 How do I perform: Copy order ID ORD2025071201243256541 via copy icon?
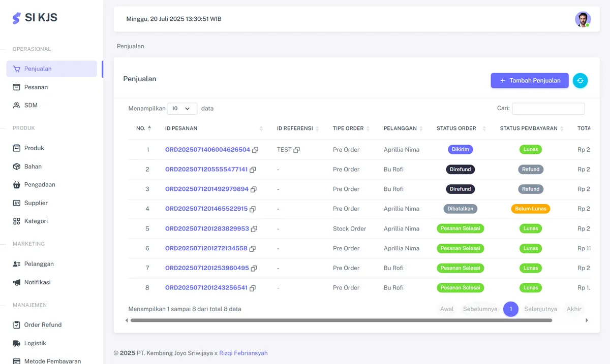tap(253, 288)
